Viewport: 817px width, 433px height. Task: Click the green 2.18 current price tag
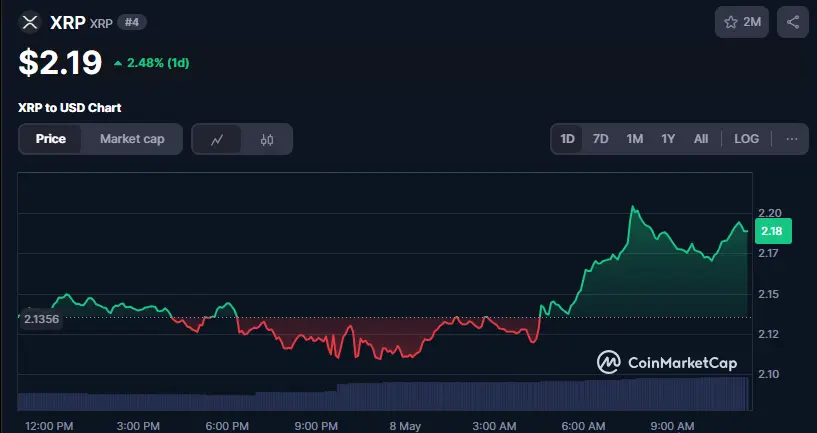pyautogui.click(x=773, y=231)
